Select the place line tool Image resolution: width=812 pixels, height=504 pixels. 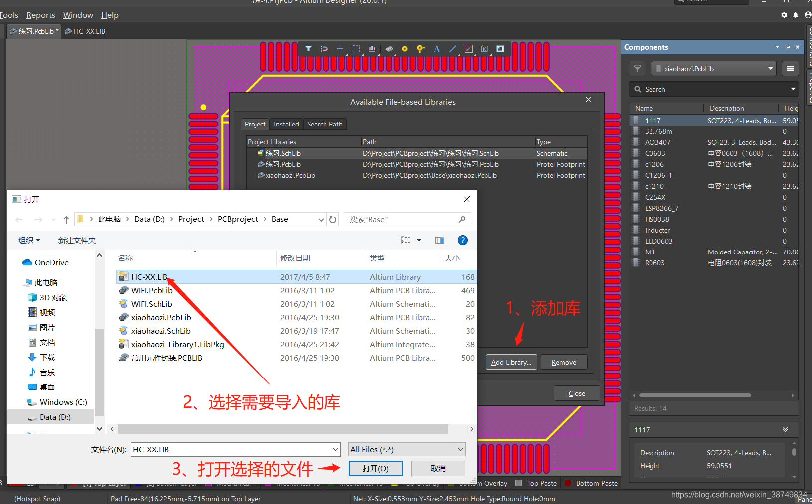pyautogui.click(x=453, y=49)
